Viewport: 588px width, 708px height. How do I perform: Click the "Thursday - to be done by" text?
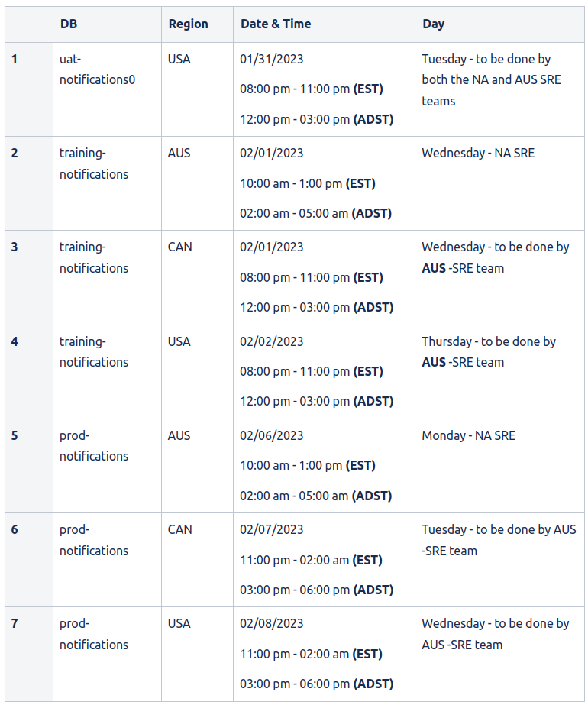coord(489,341)
